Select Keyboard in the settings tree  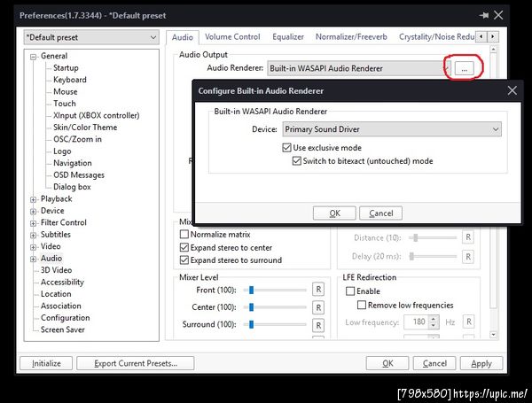pos(70,80)
